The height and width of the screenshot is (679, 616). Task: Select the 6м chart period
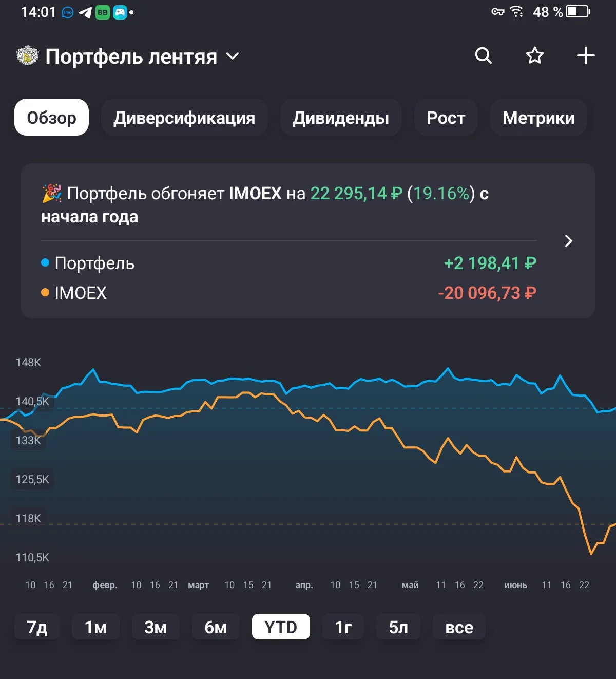click(216, 627)
